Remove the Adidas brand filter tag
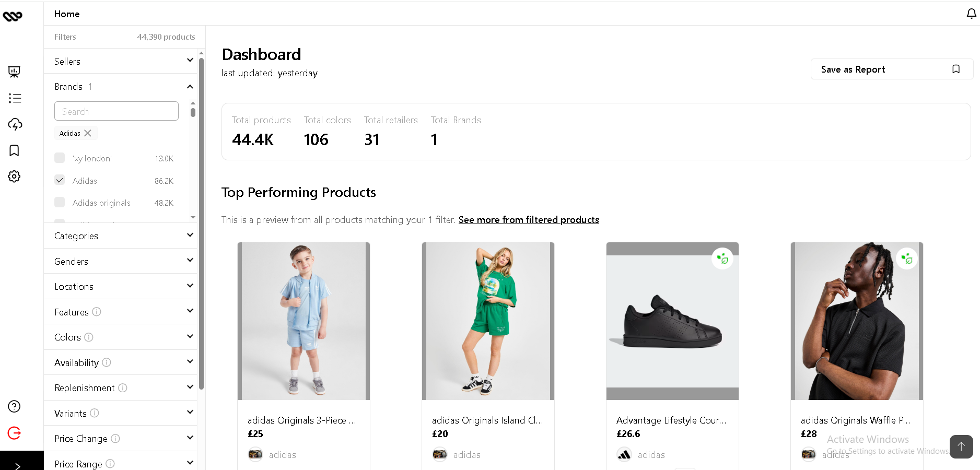The height and width of the screenshot is (470, 980). [x=88, y=133]
